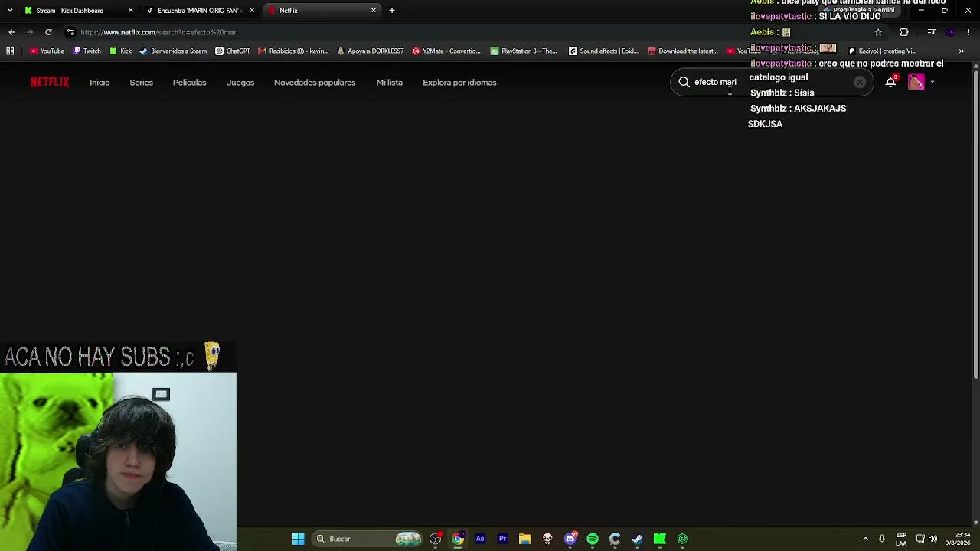Open Películas in Netflix navigation
Screen dimensions: 980x551
click(x=189, y=83)
